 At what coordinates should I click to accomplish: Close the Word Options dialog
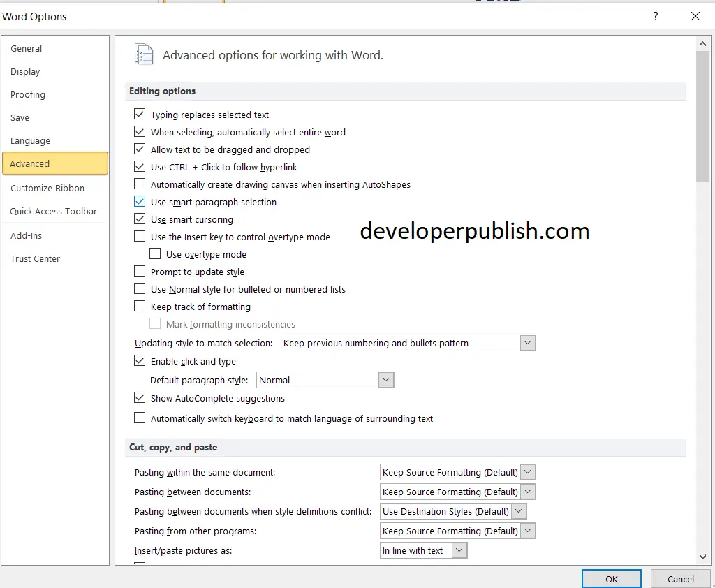(x=695, y=17)
